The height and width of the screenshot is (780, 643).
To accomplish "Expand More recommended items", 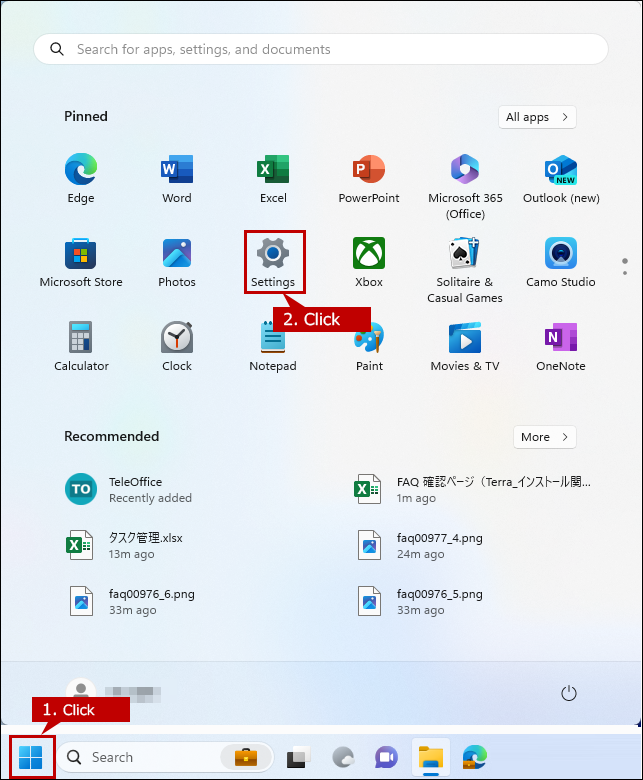I will (x=545, y=437).
